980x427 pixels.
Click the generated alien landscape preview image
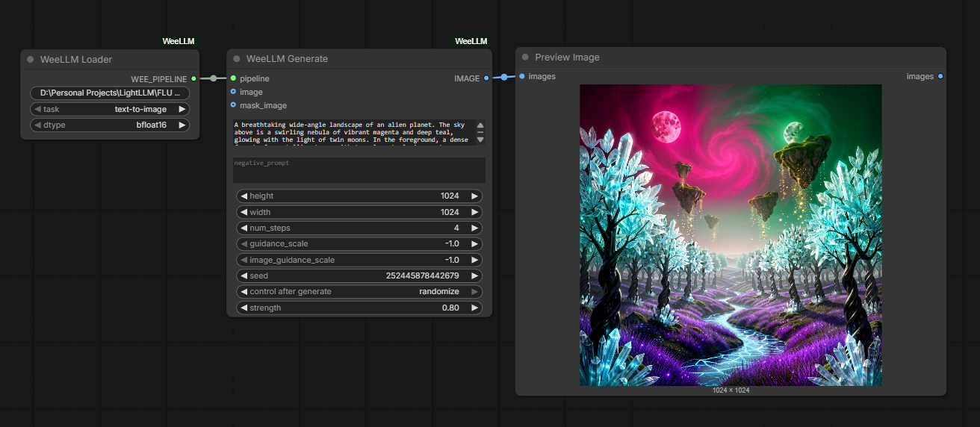(x=731, y=235)
